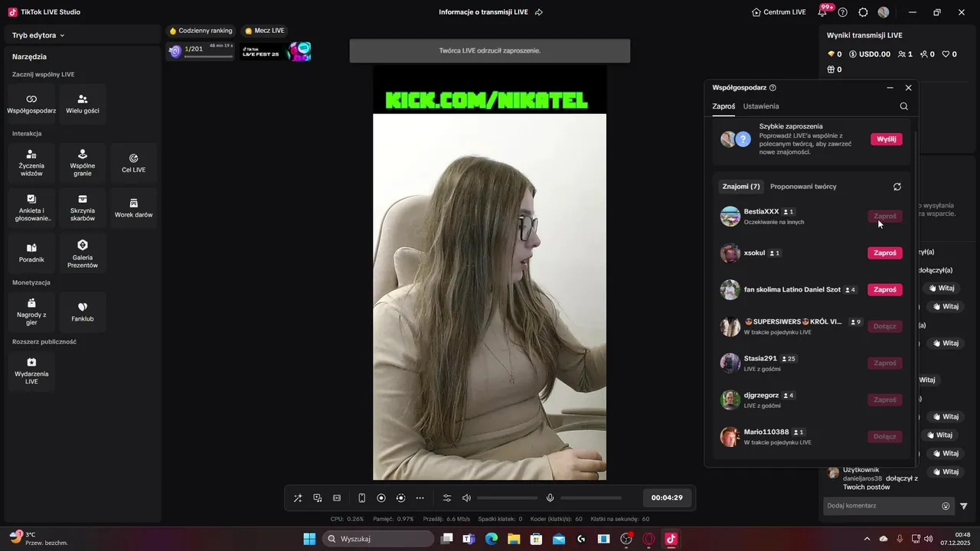980x551 pixels.
Task: Click Wyślij quick invitation button
Action: point(886,139)
